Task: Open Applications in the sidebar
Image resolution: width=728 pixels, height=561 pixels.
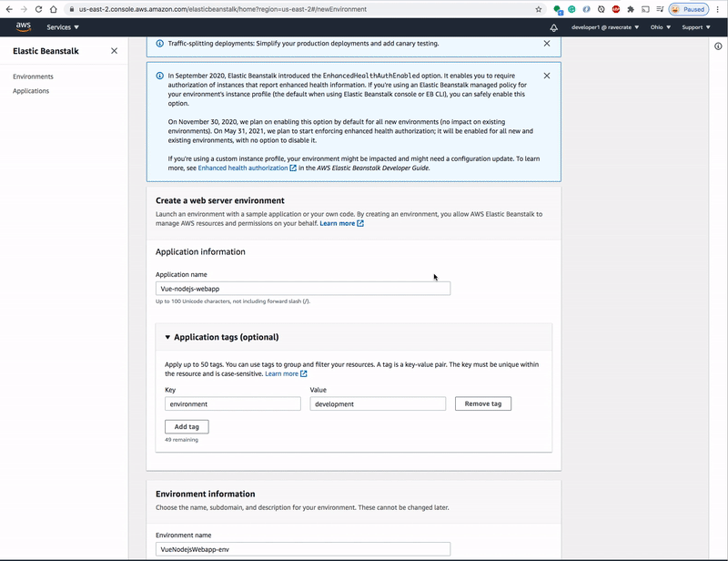Action: click(31, 91)
